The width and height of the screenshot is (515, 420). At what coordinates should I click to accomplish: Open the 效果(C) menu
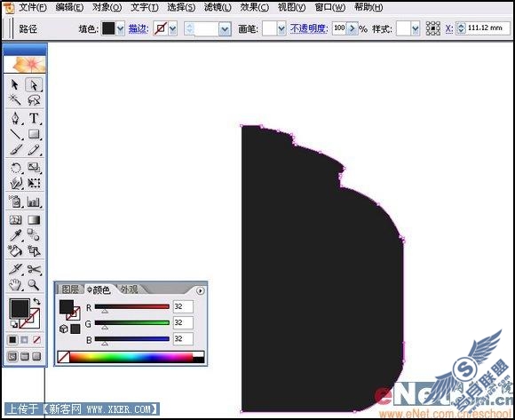click(254, 7)
